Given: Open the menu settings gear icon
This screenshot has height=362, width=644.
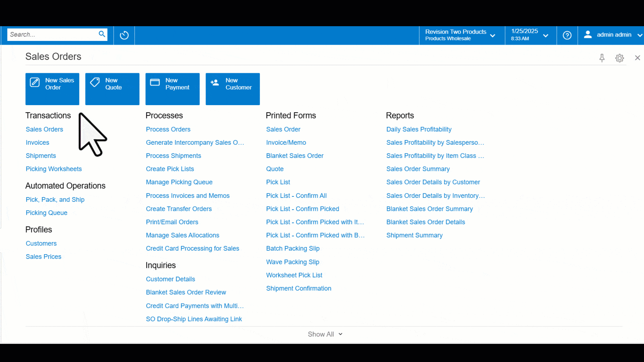Looking at the screenshot, I should coord(620,58).
